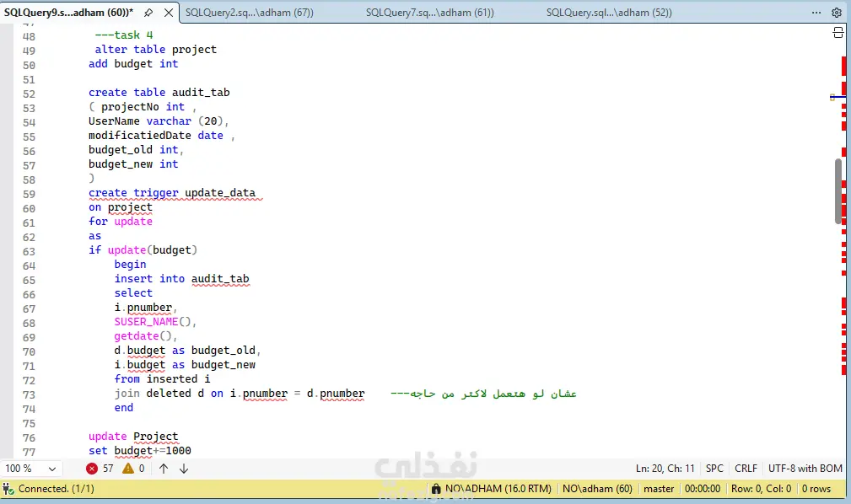Click the 0 rows status entry

click(x=816, y=489)
